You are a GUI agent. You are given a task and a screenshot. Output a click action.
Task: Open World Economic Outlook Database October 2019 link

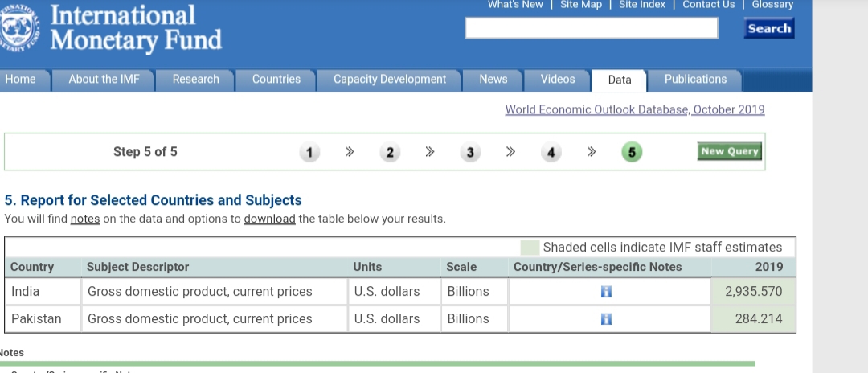click(634, 109)
